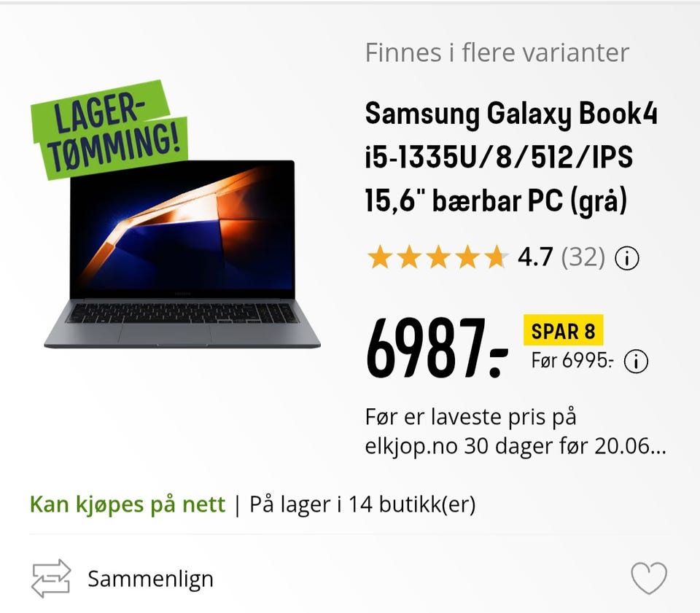Click the yellow SPAR 8 badge
Image resolution: width=700 pixels, height=613 pixels.
(564, 331)
